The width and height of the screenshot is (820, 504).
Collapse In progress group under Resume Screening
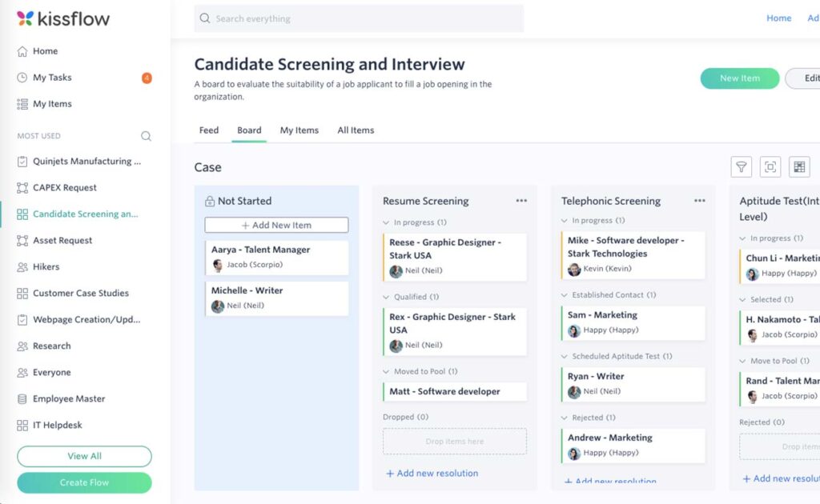[388, 222]
